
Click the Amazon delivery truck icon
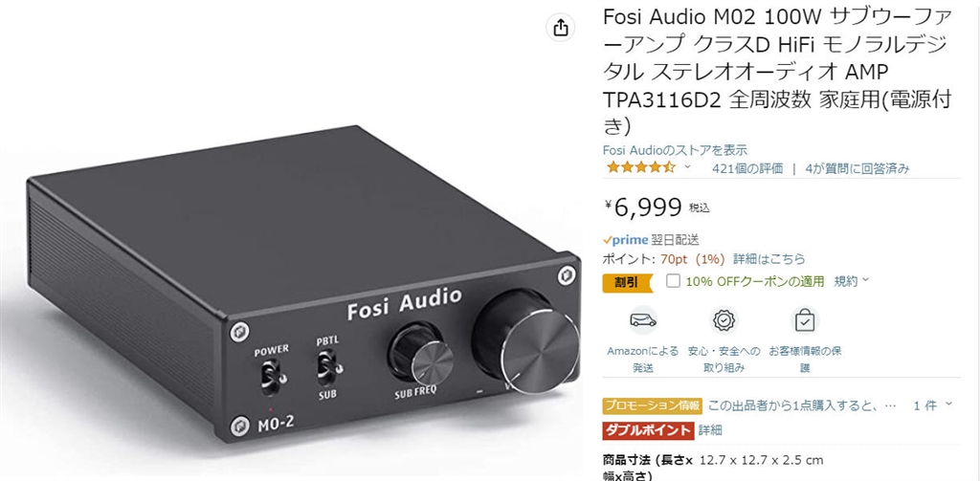(642, 320)
